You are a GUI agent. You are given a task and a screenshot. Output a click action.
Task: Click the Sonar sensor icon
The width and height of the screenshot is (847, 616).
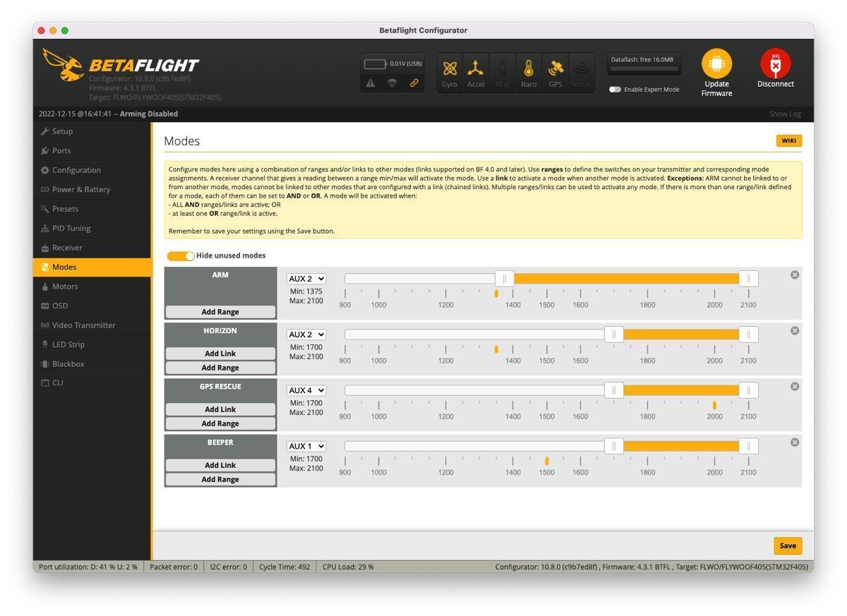click(x=582, y=73)
